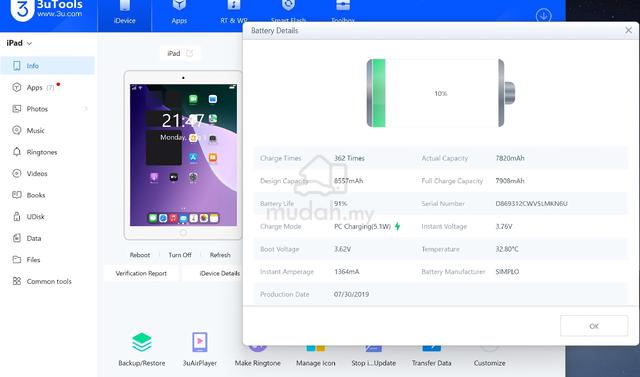The height and width of the screenshot is (377, 640).
Task: Click the Battery Details dialog title
Action: [x=275, y=31]
